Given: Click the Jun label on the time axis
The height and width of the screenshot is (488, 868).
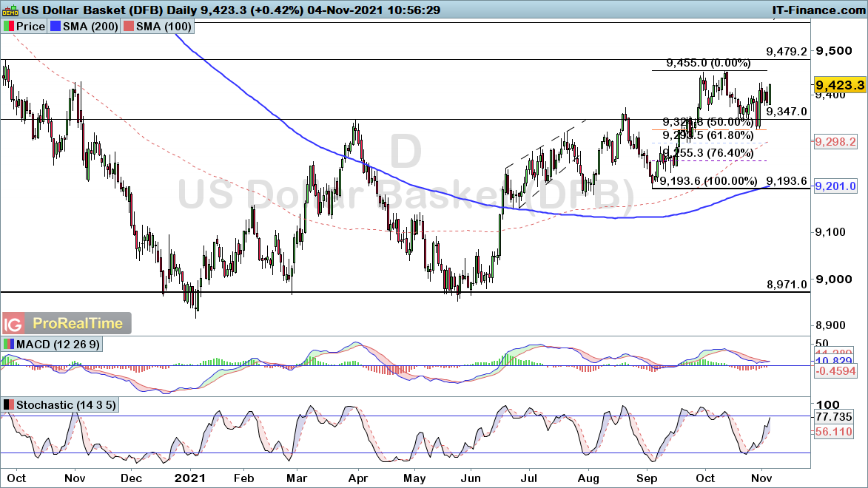Looking at the screenshot, I should point(471,478).
